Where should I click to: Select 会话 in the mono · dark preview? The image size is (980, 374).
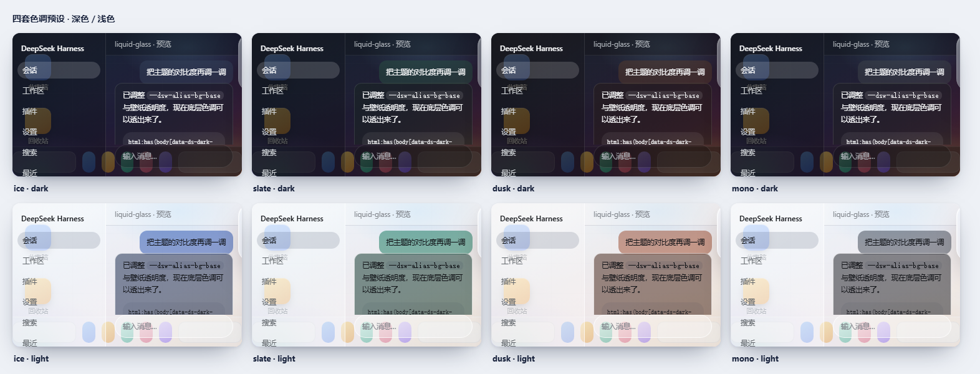(x=777, y=70)
